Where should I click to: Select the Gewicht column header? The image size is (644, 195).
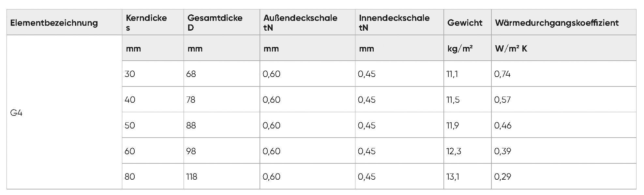[465, 23]
